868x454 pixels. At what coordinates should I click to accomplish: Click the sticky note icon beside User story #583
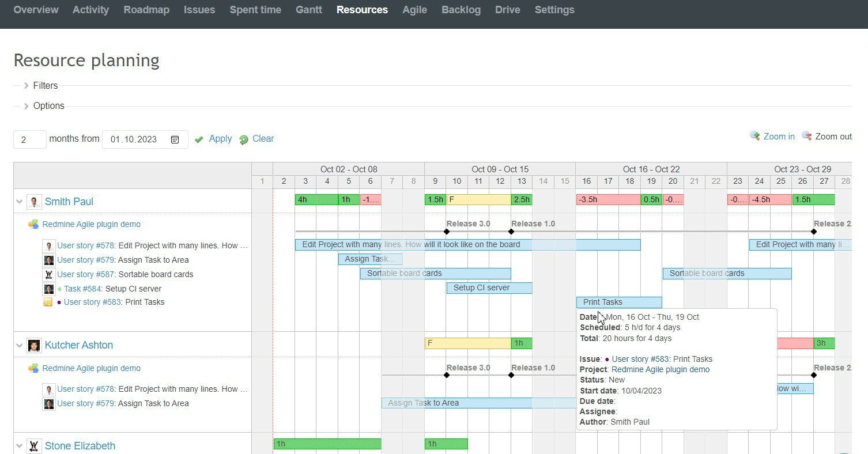click(x=48, y=302)
